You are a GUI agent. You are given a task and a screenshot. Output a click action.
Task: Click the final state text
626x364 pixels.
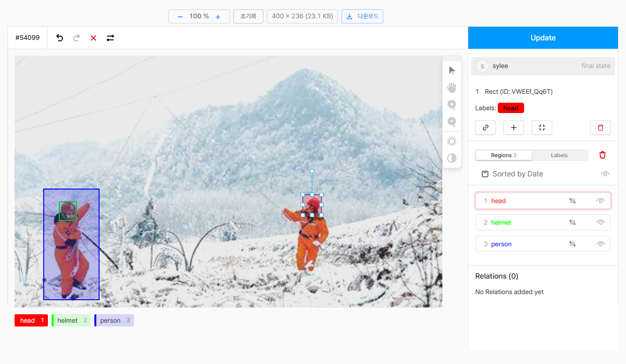click(596, 66)
